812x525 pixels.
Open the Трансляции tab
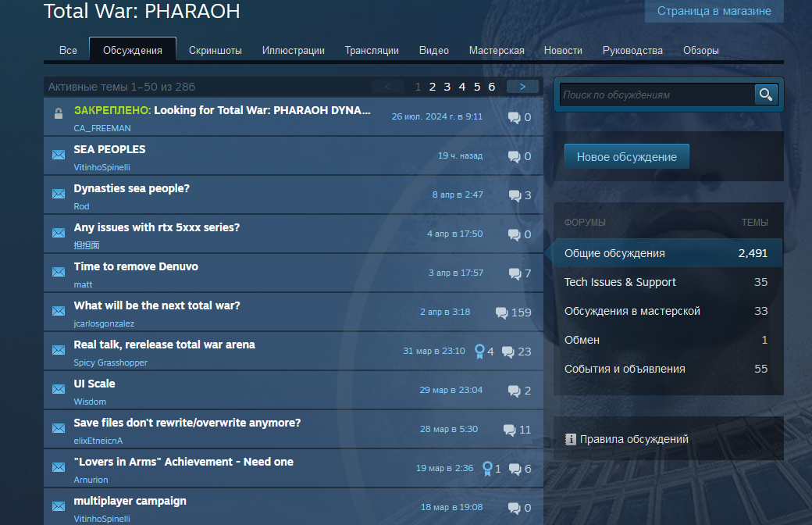[x=372, y=50]
